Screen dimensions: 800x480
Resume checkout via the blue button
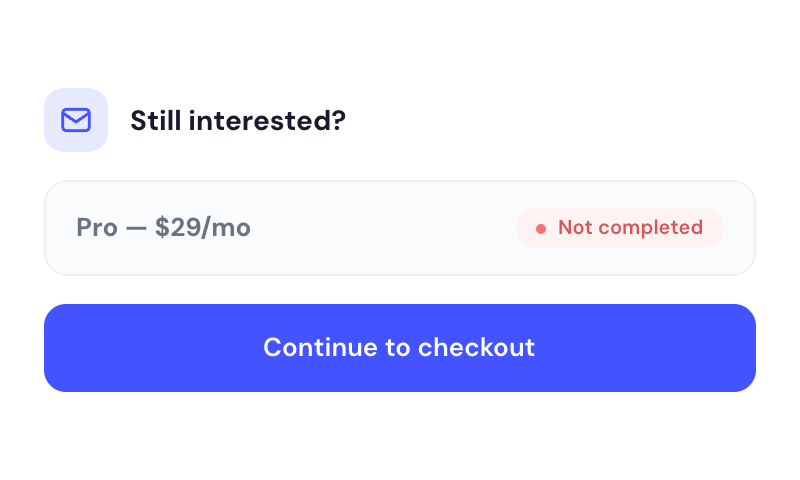(399, 348)
